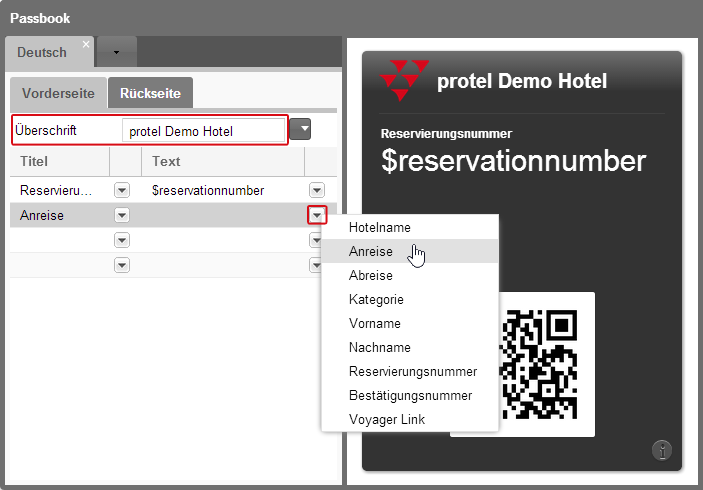Click the red-outlined text dropdown in Anreise row
This screenshot has width=703, height=490.
tap(317, 215)
